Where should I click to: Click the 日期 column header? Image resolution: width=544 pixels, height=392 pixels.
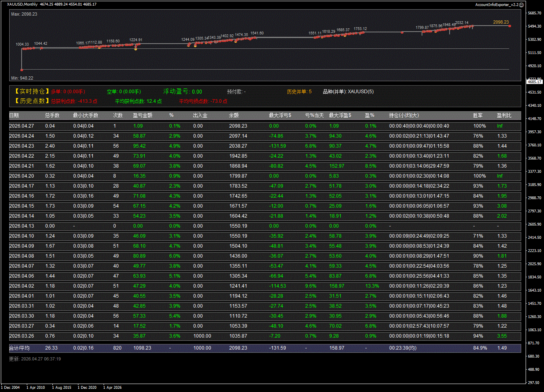point(14,116)
